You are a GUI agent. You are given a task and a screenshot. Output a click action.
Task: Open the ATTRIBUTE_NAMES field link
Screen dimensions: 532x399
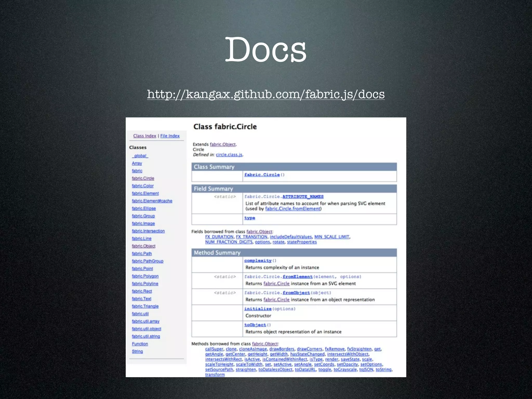tap(303, 197)
